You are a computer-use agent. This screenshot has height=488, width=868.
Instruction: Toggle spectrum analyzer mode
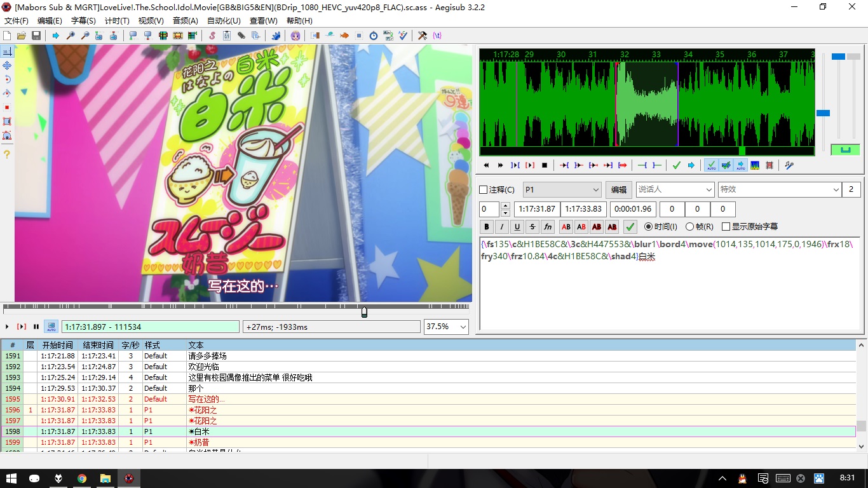tap(755, 165)
